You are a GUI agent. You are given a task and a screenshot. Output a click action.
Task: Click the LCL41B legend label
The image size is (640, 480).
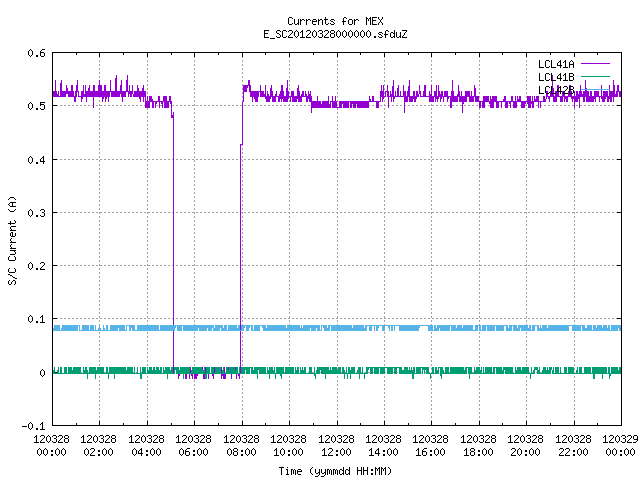point(556,77)
